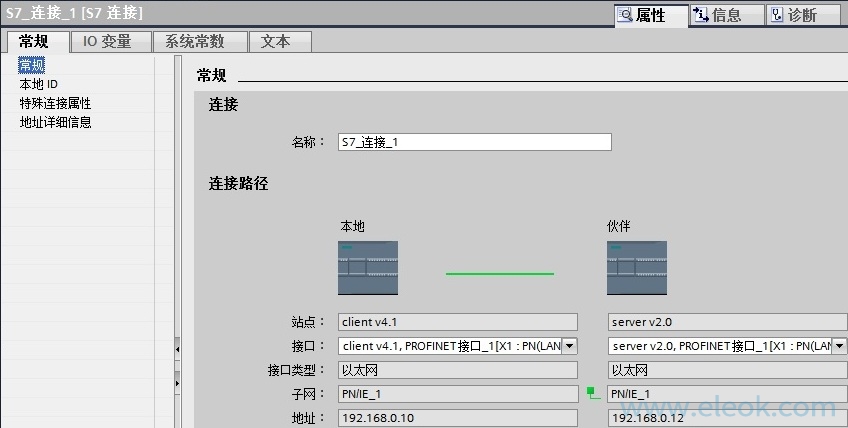Open the partner interface dropdown for server v2.0
This screenshot has width=848, height=428.
click(x=838, y=346)
